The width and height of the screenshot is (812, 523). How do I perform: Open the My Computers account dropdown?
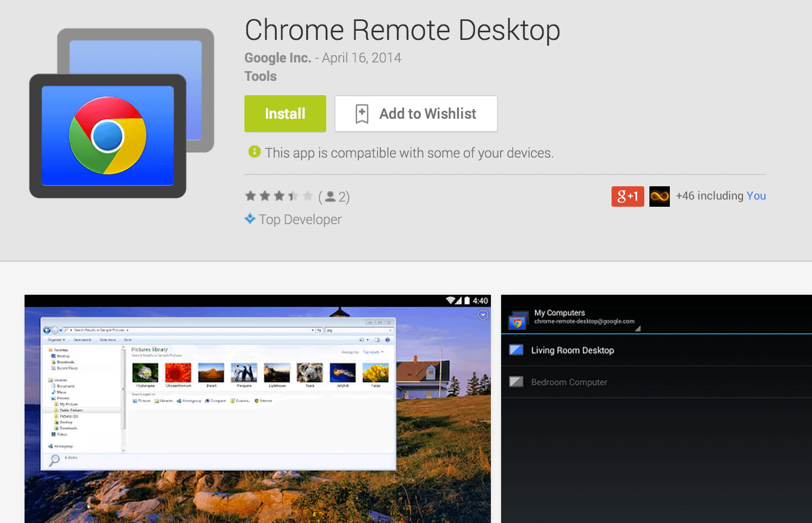click(x=638, y=329)
